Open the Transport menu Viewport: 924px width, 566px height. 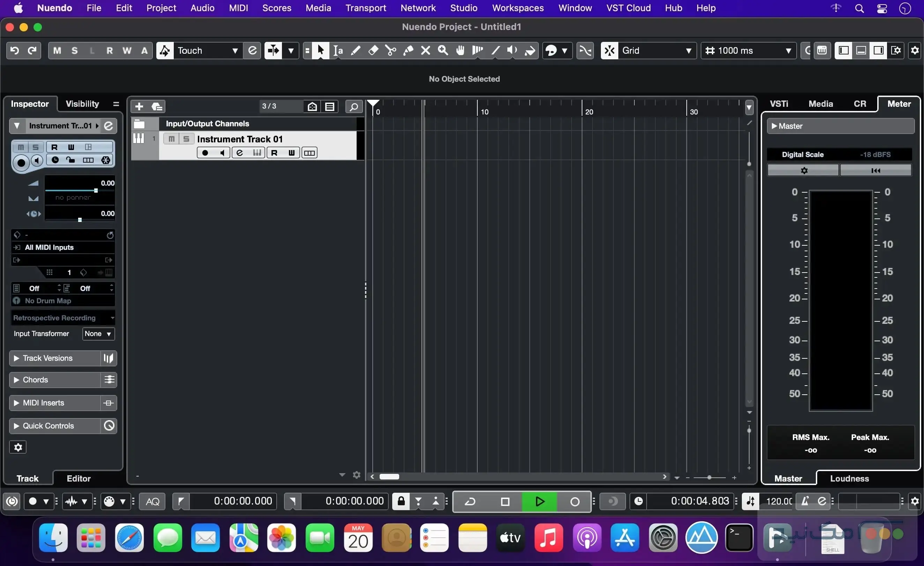(365, 8)
